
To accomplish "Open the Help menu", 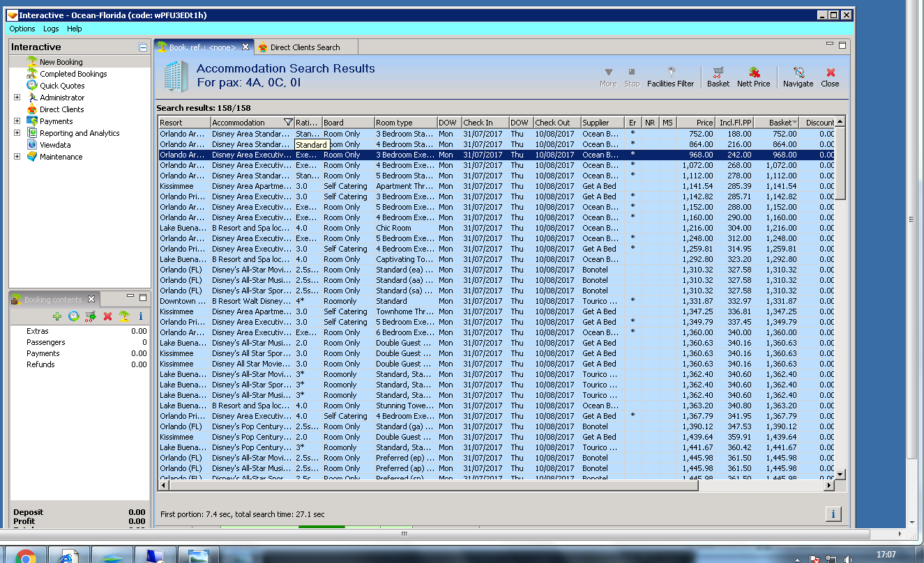I will [x=75, y=29].
